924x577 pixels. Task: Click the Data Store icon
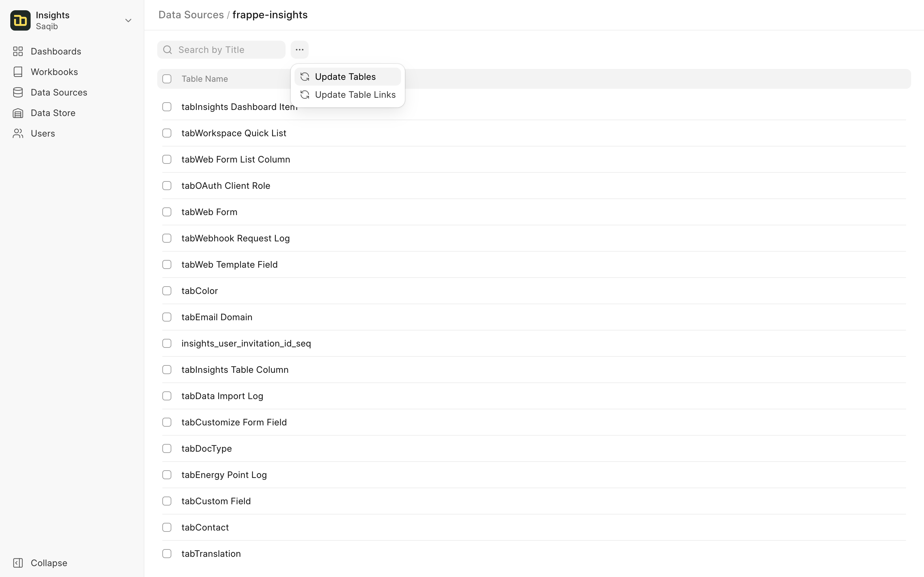click(18, 113)
